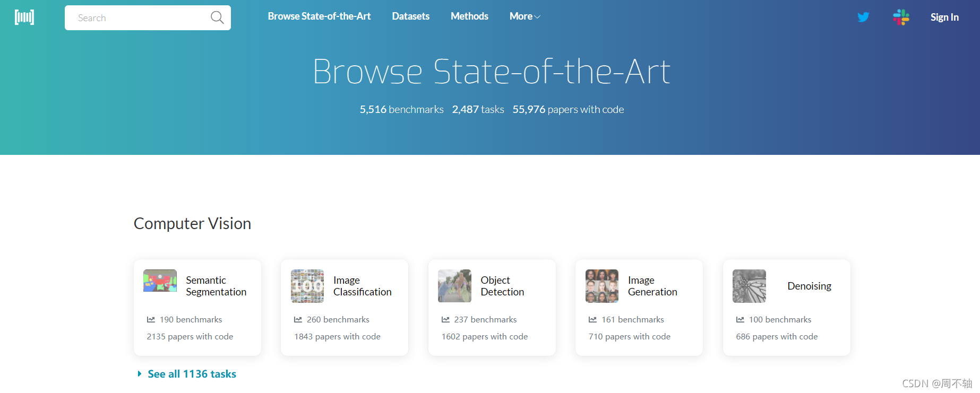The height and width of the screenshot is (393, 980).
Task: Click chart icon beside 161 benchmarks
Action: 592,319
